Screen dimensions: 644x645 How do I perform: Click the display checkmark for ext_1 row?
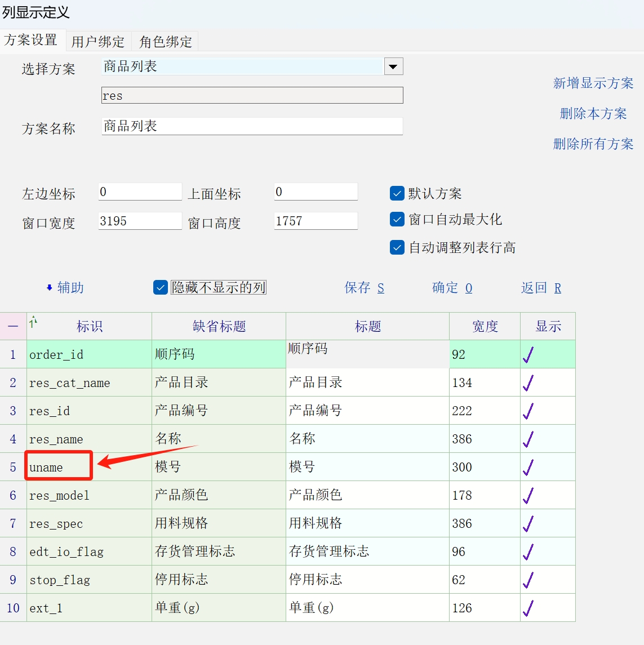click(x=528, y=608)
